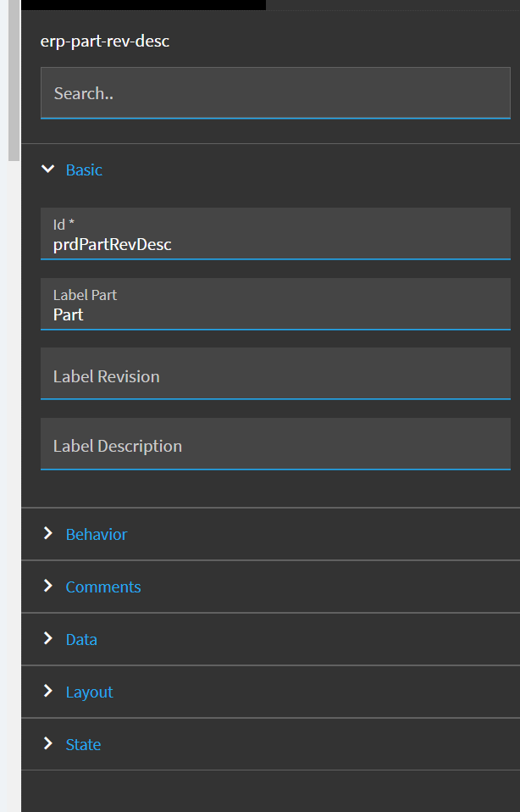Viewport: 520px width, 812px height.
Task: Edit the Label Part field
Action: tap(275, 304)
